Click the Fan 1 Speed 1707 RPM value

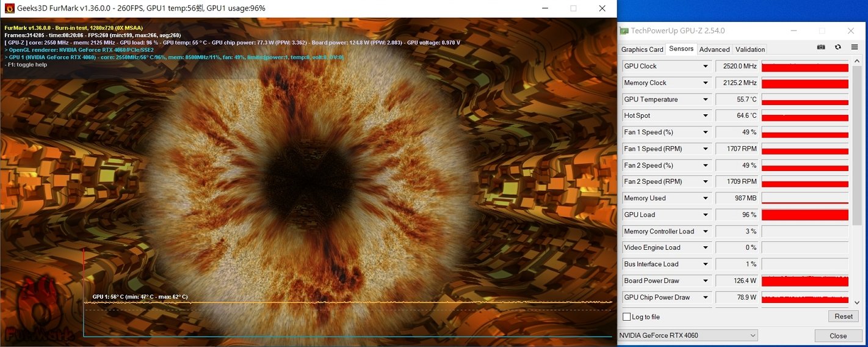pos(737,148)
